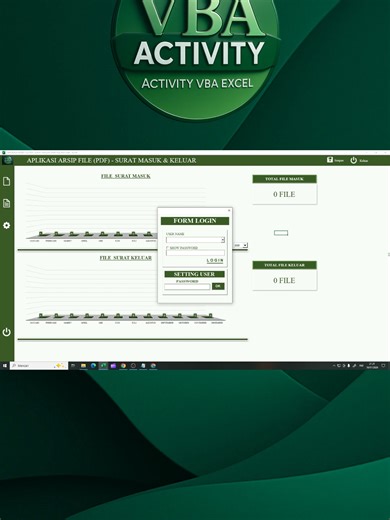
Task: Click the Simpan save icon
Action: pos(330,160)
